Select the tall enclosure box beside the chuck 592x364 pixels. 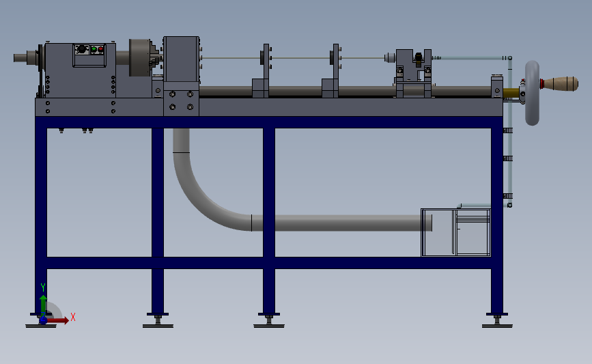click(181, 59)
